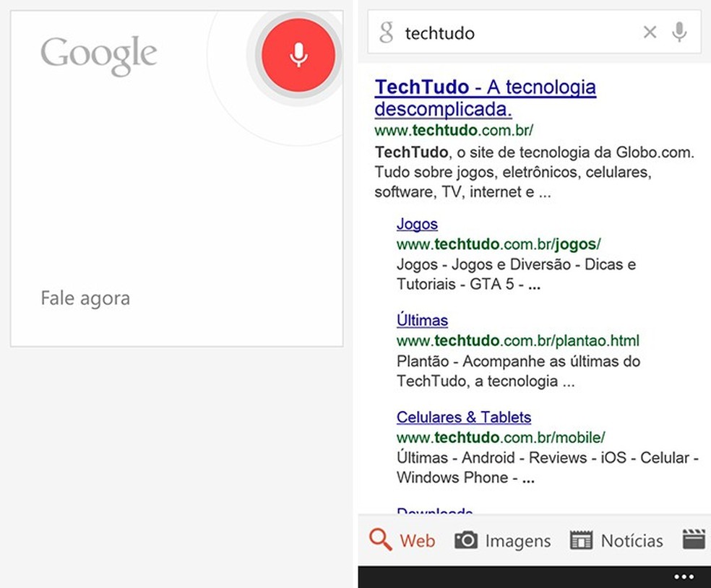Visit the Celulares & Tablets link
Viewport: 711px width, 588px height.
click(x=463, y=417)
